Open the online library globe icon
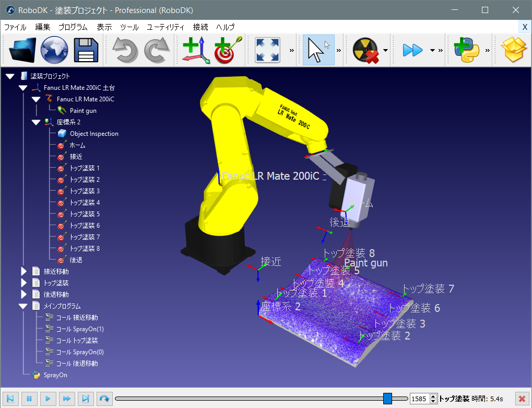This screenshot has height=408, width=532. 54,50
